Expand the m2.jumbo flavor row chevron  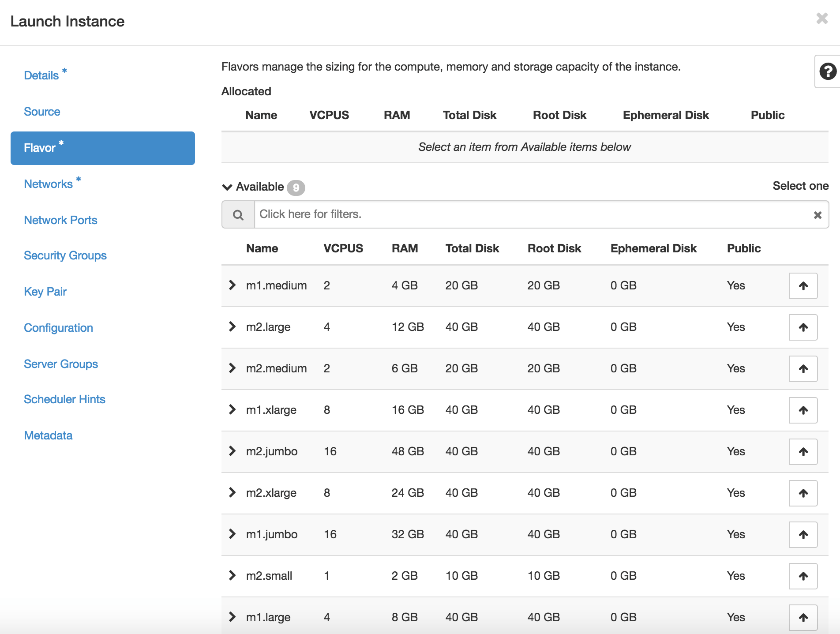coord(232,452)
